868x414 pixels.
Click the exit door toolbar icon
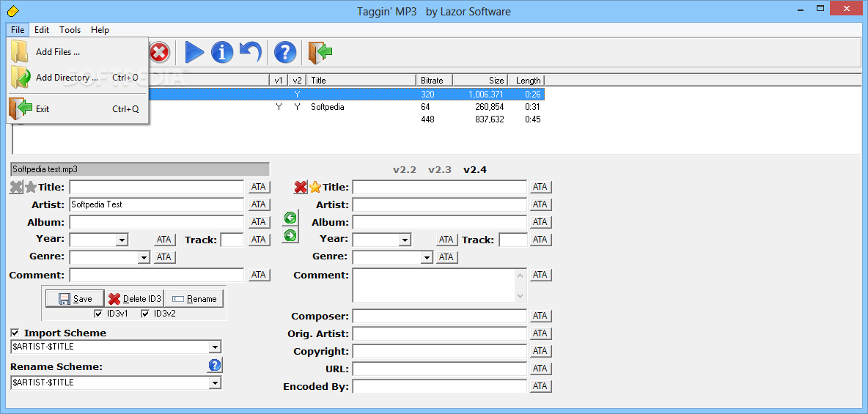[320, 53]
